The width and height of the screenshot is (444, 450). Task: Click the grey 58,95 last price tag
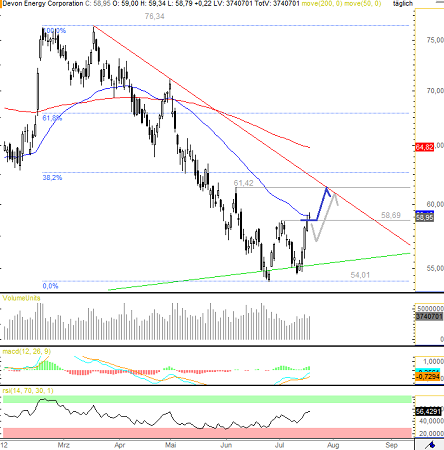(x=425, y=218)
